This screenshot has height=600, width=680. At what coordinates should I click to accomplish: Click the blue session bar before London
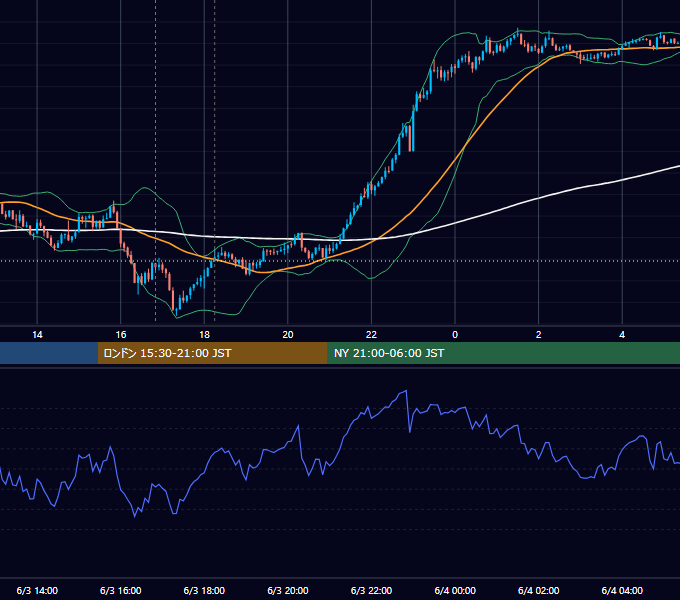click(49, 353)
